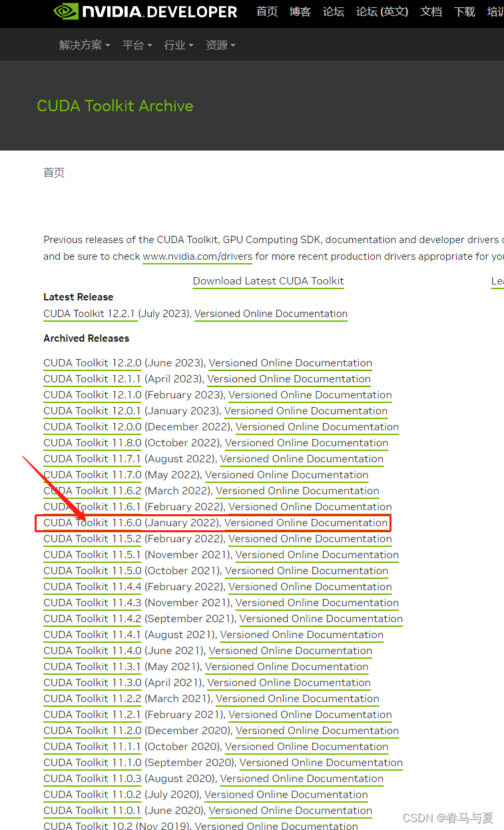Screen dimensions: 504x830
Task: Open CUDA Toolkit 11.4.4 link
Action: coord(93,587)
